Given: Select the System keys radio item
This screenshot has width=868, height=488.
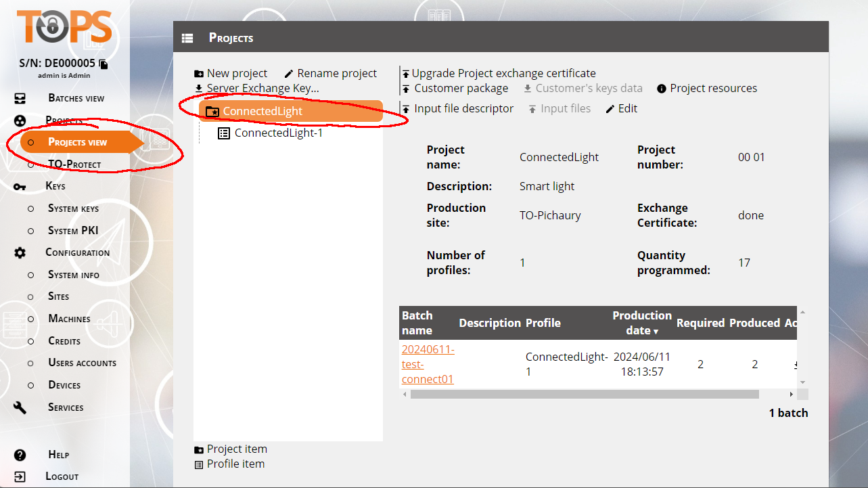Looking at the screenshot, I should click(30, 208).
